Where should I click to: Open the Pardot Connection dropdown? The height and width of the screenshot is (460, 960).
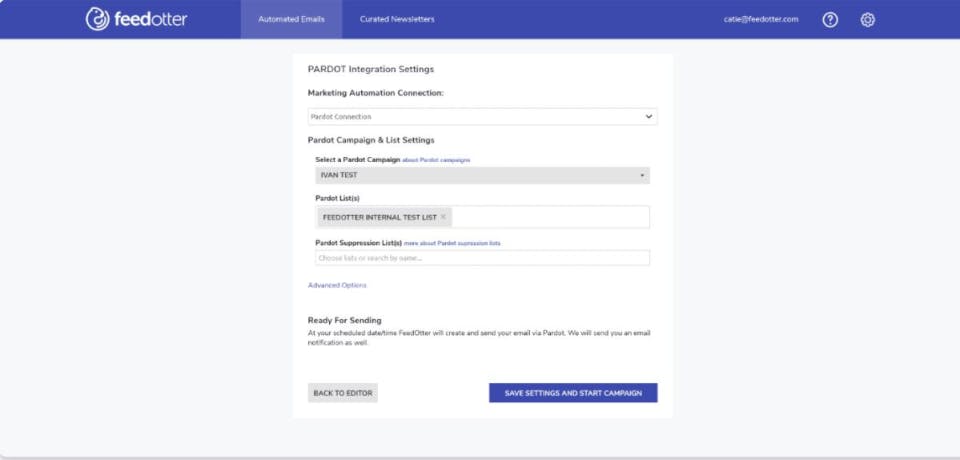click(482, 116)
